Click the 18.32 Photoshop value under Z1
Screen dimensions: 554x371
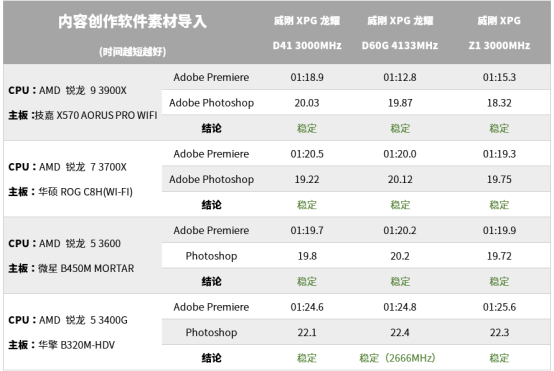click(499, 103)
